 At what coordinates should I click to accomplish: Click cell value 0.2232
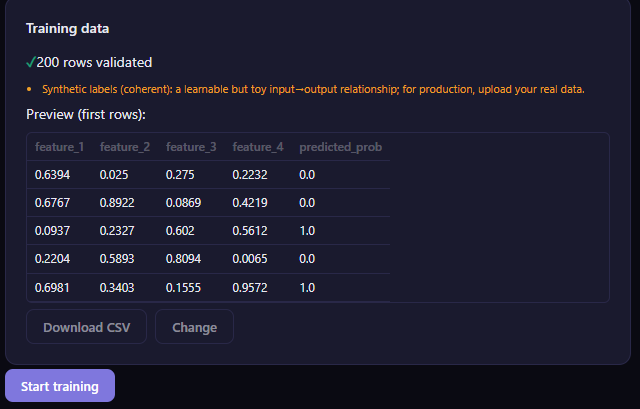[x=250, y=175]
